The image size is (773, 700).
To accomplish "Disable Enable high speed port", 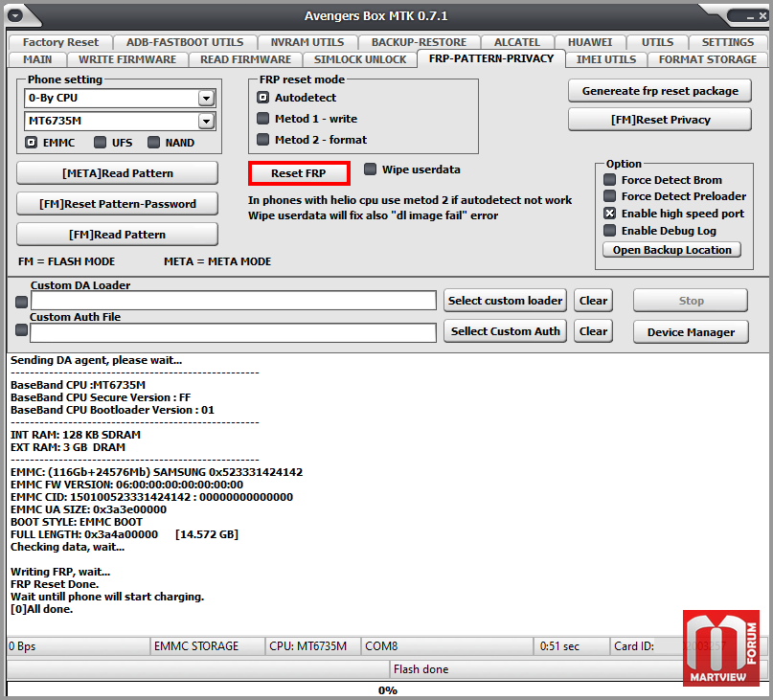I will tap(610, 214).
